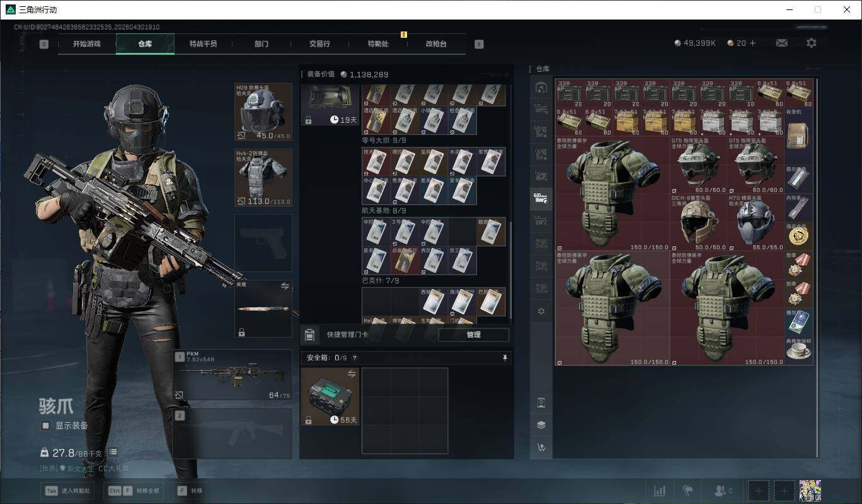Click the warehouse trash bin sidebar icon
The height and width of the screenshot is (504, 862).
(x=541, y=403)
